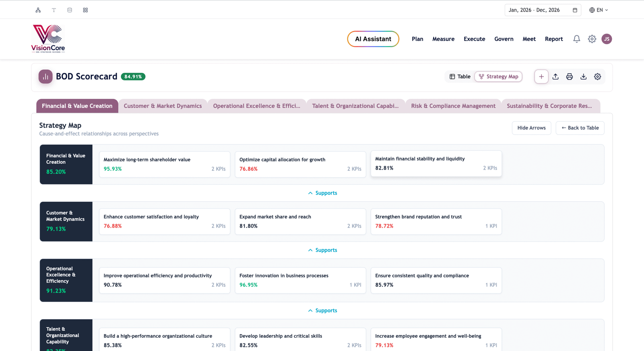Share the scorecard with upload icon
This screenshot has height=351, width=644.
555,76
